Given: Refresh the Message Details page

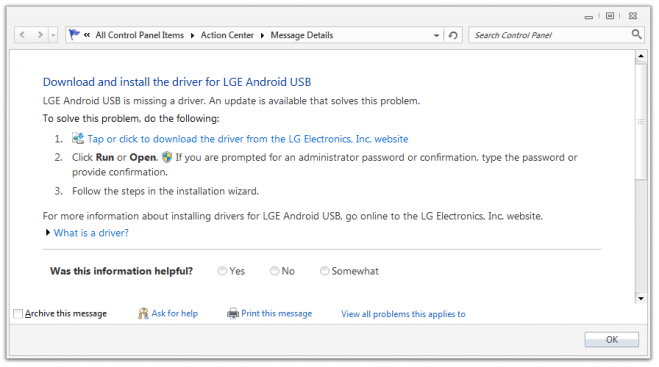Looking at the screenshot, I should (x=453, y=35).
